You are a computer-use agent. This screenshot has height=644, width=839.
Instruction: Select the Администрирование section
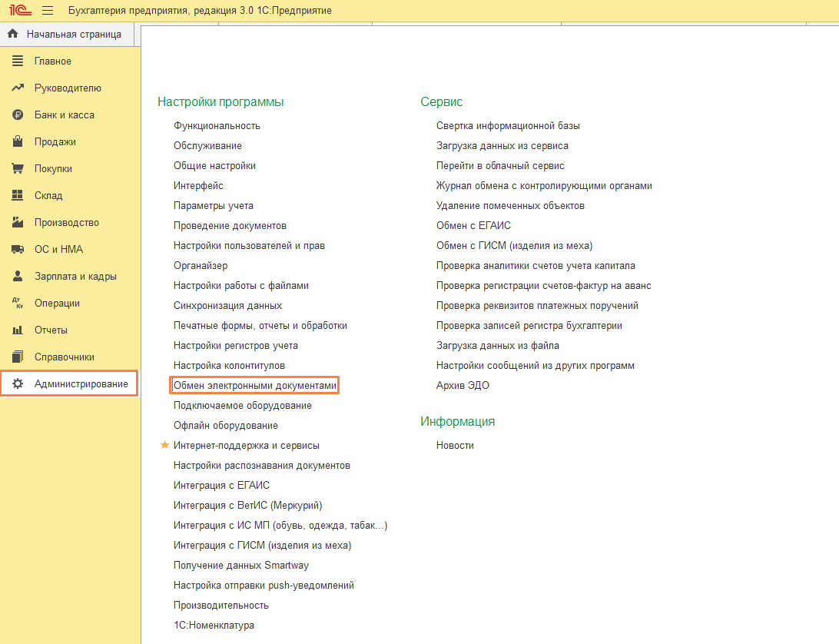click(x=81, y=383)
